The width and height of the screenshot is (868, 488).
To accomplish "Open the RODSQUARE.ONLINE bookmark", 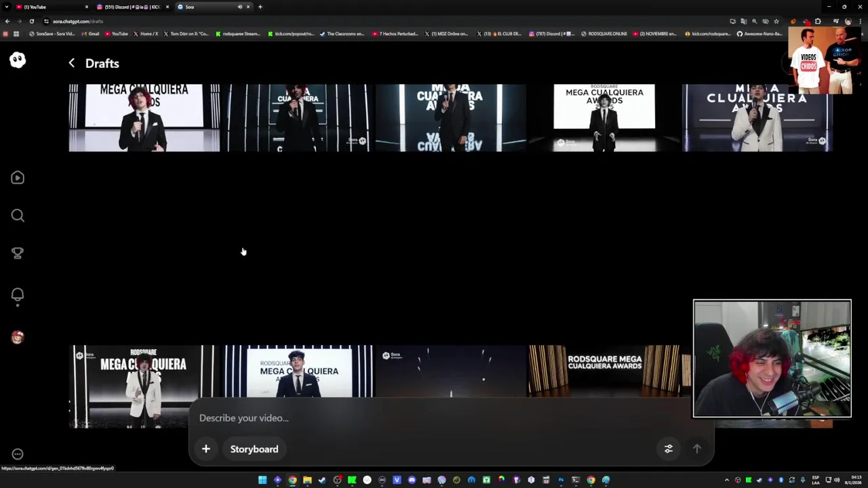I will (x=604, y=34).
